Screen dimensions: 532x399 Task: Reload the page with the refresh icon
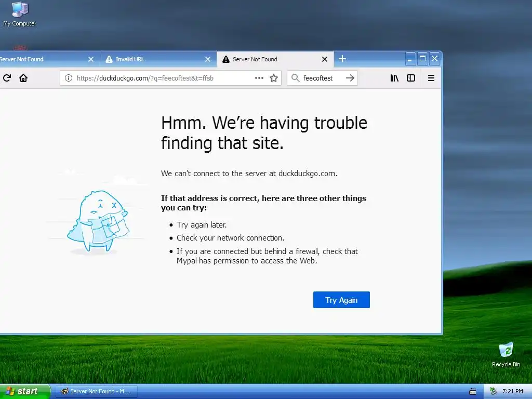tap(7, 78)
